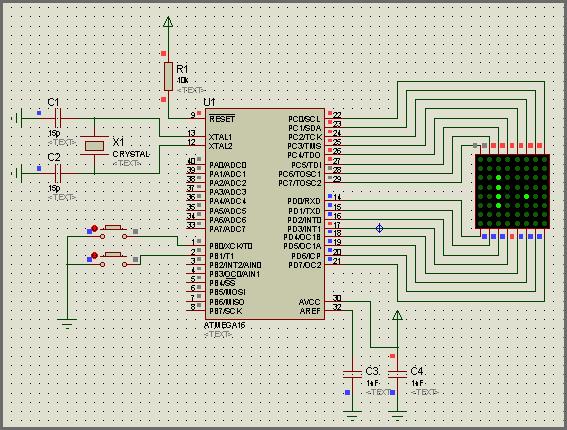Click the PB1/T1 pin label
567x430 pixels.
click(222, 256)
